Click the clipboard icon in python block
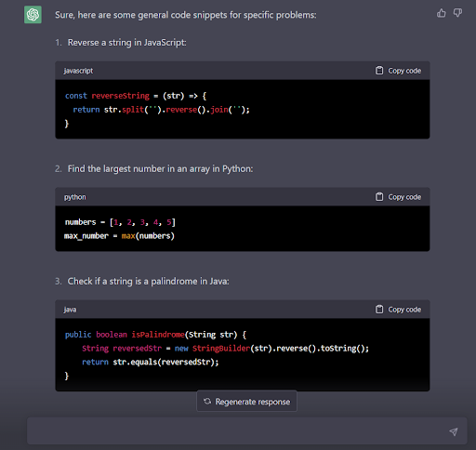This screenshot has height=450, width=476. [x=379, y=197]
